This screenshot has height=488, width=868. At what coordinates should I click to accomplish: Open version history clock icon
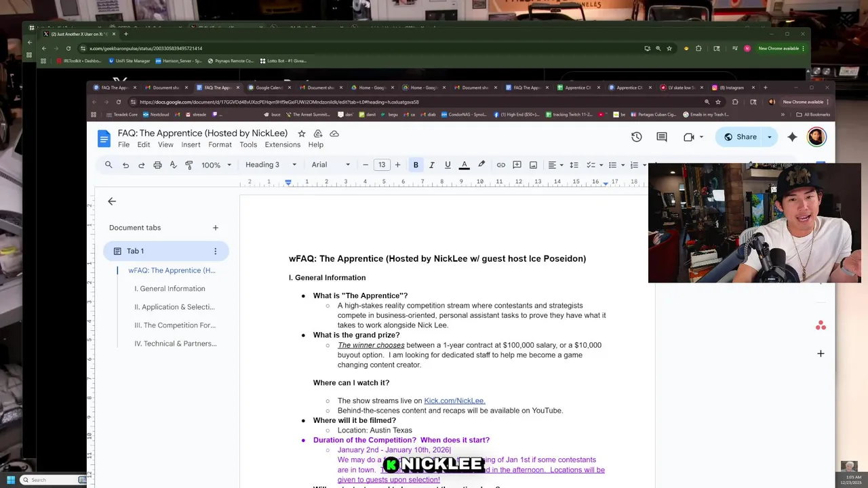pyautogui.click(x=636, y=137)
